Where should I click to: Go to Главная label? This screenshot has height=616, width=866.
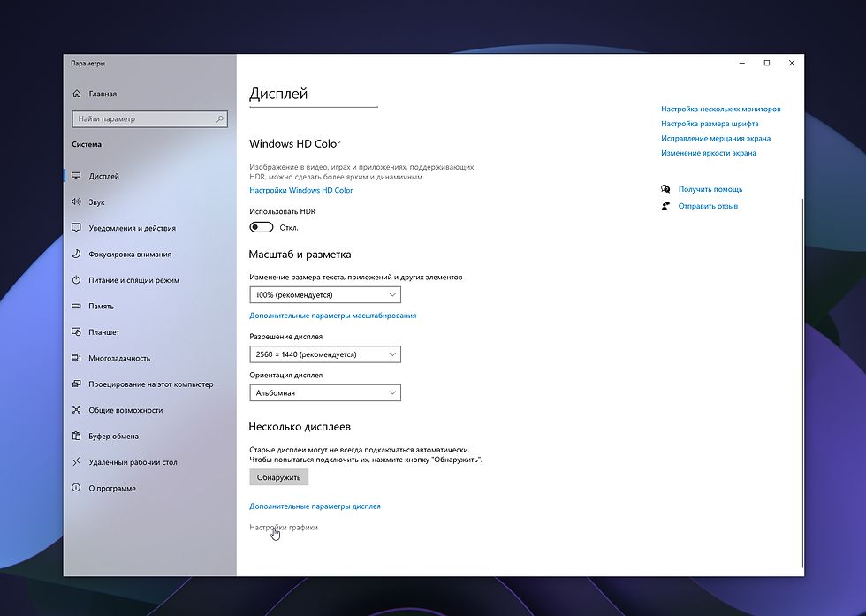(103, 94)
